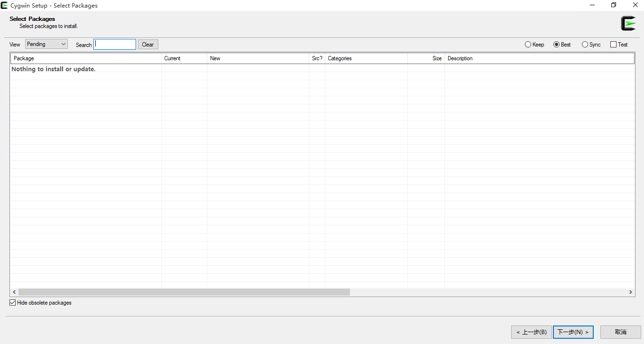Viewport: 644px width, 344px height.
Task: Click the Current column header
Action: click(184, 58)
